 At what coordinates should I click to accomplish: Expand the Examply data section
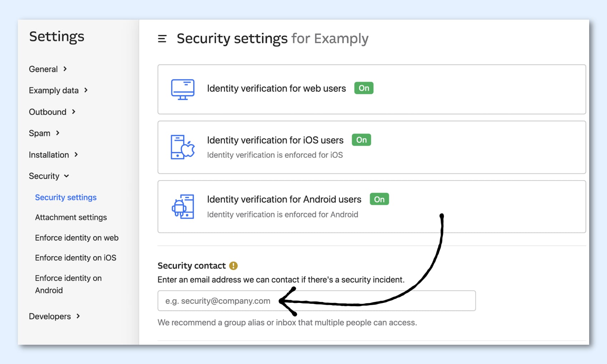click(x=58, y=91)
